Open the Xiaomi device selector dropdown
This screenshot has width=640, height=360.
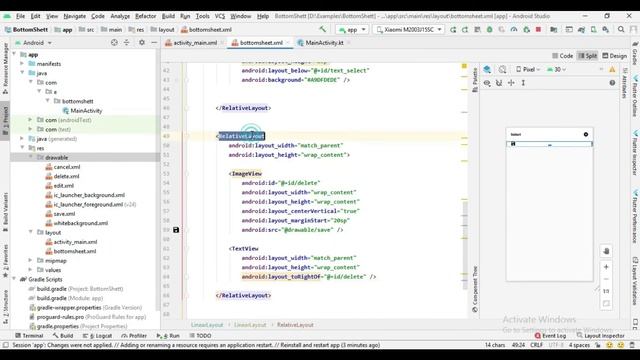pos(409,29)
